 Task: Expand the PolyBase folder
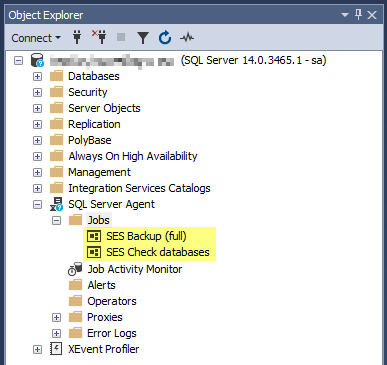point(38,141)
